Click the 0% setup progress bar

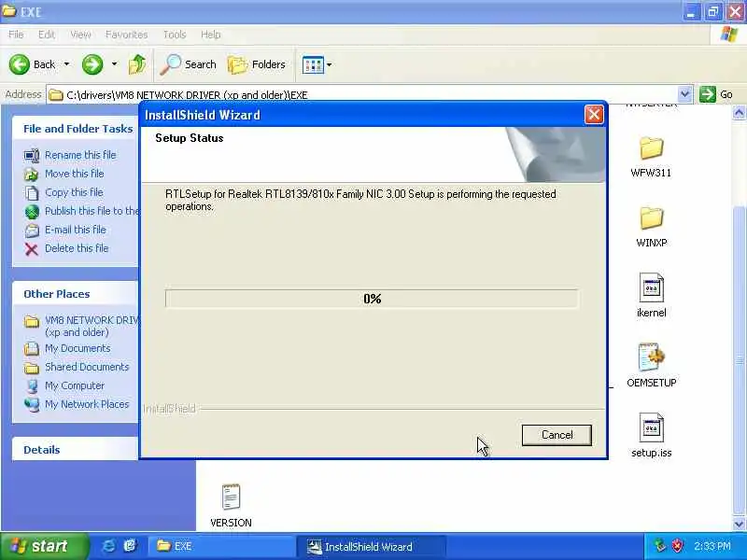[372, 299]
